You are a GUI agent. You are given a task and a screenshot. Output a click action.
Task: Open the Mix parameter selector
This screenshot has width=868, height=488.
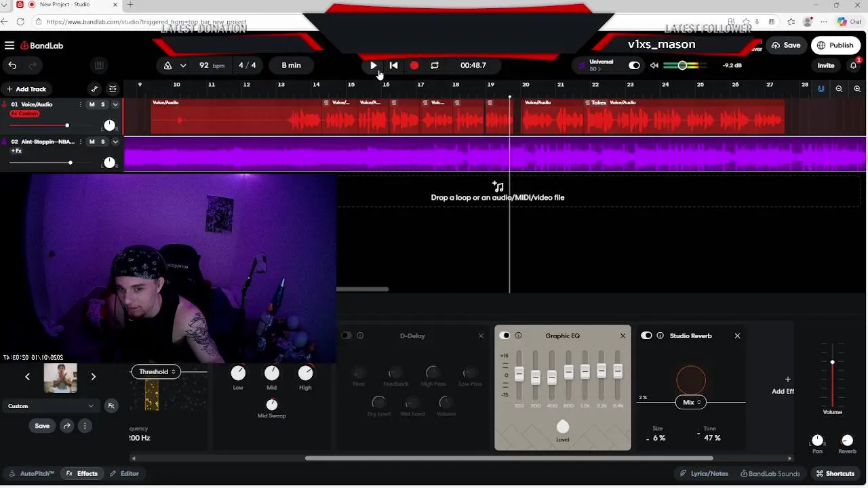pos(691,402)
